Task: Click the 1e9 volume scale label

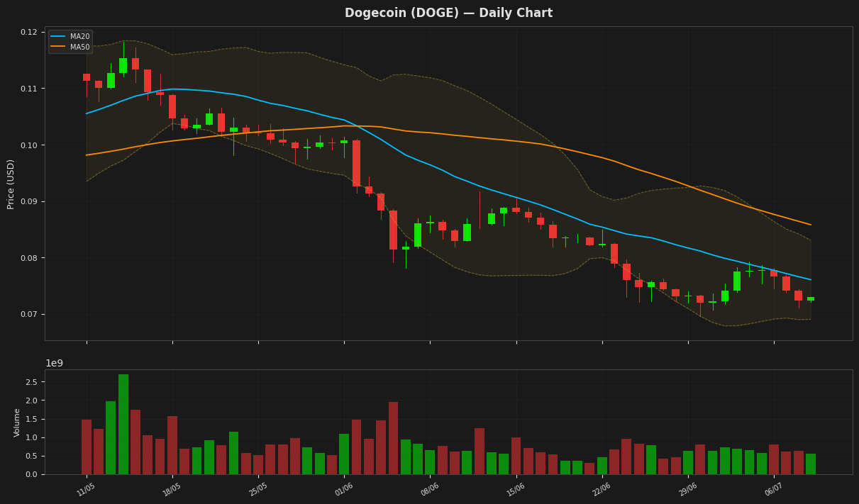Action: coord(54,364)
